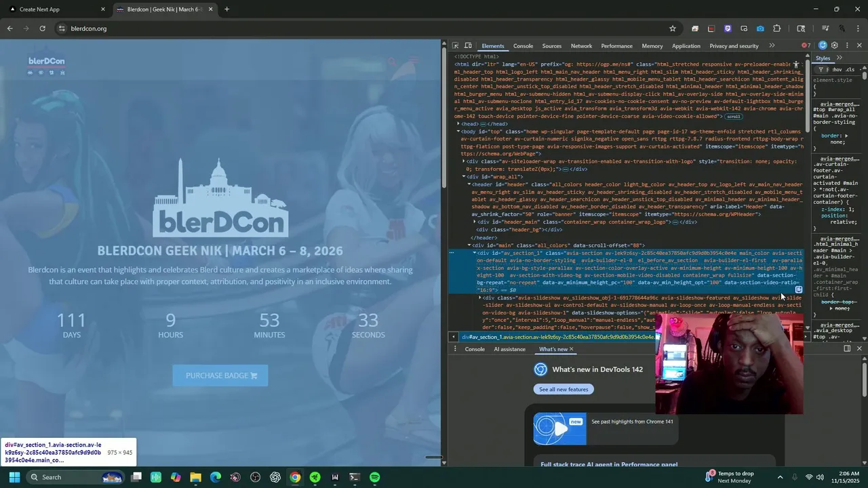Open the Performance tab

[616, 46]
